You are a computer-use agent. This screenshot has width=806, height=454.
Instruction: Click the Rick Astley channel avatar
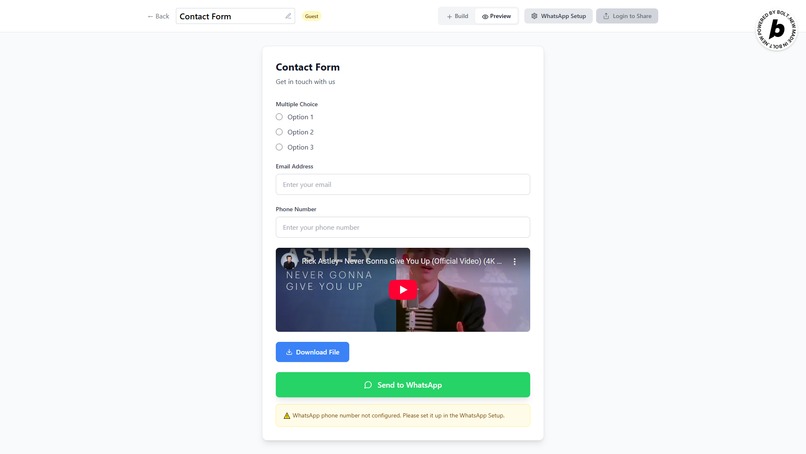point(289,262)
